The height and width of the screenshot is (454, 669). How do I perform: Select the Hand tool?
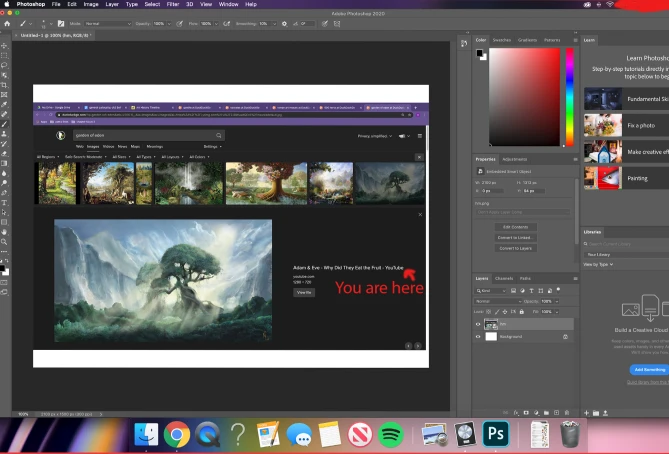[4, 232]
